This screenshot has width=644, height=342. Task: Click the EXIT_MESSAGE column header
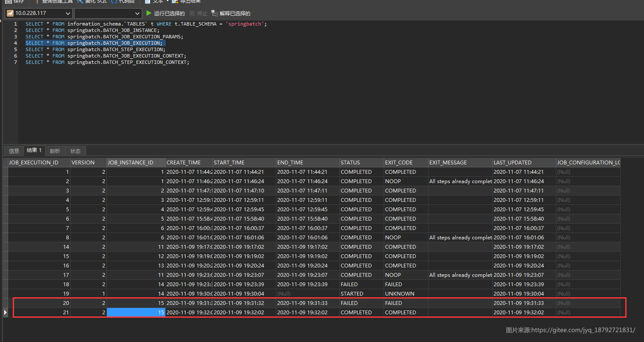click(460, 163)
